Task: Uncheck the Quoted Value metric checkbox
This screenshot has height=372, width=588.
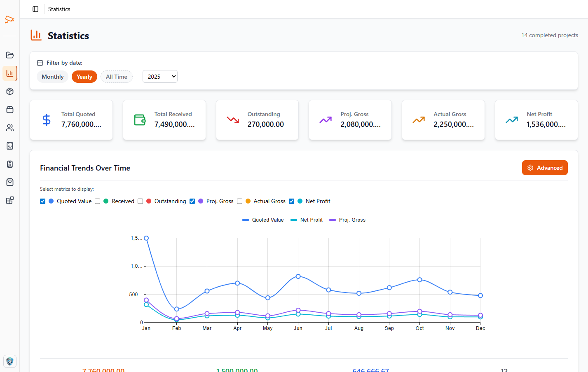Action: (43, 201)
